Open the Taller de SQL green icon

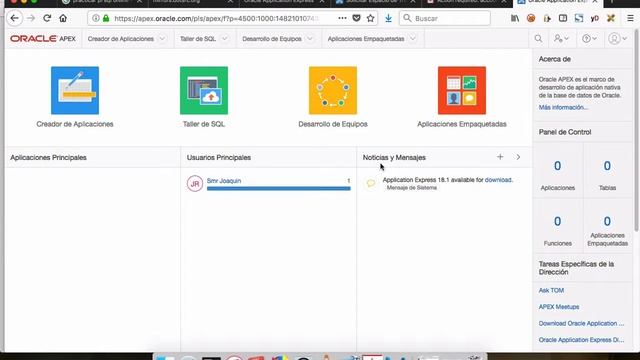click(204, 90)
